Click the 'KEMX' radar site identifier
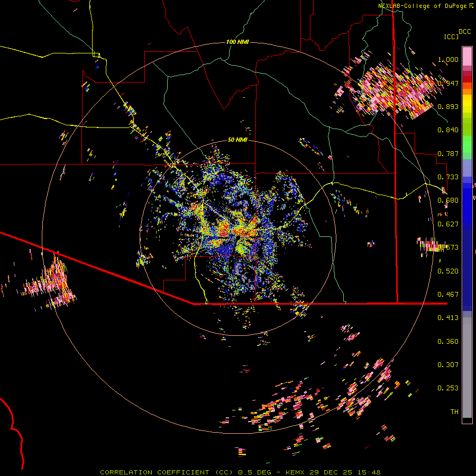Screen dimensions: 476x476 tap(295, 472)
